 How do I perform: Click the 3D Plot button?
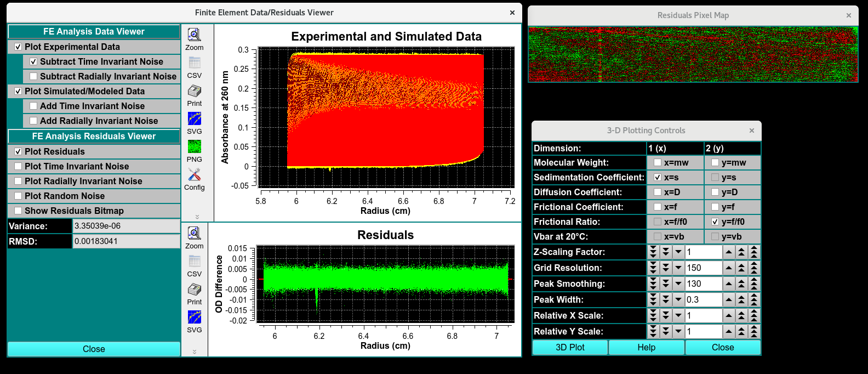(570, 348)
